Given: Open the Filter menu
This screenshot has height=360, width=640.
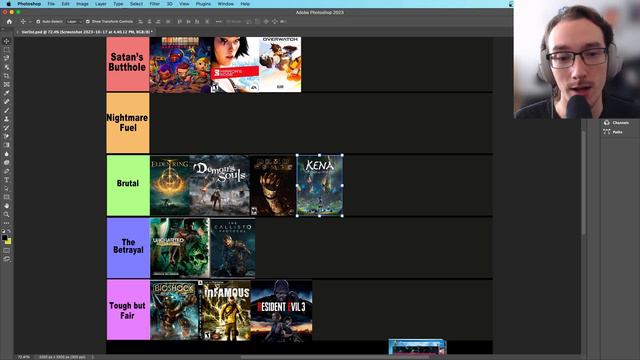Looking at the screenshot, I should [155, 4].
